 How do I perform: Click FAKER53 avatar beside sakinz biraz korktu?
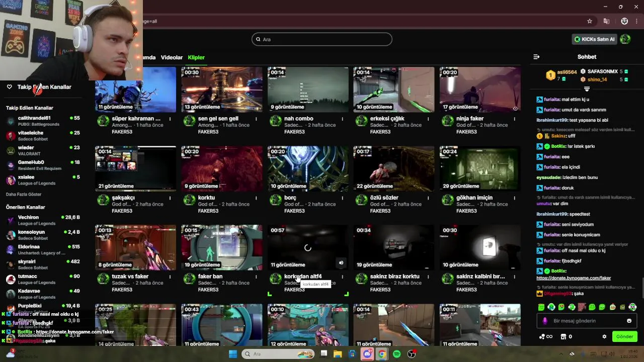(x=361, y=279)
